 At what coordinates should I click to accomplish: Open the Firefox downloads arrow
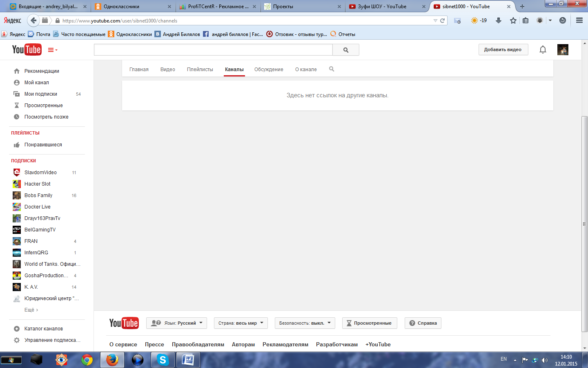(x=499, y=20)
